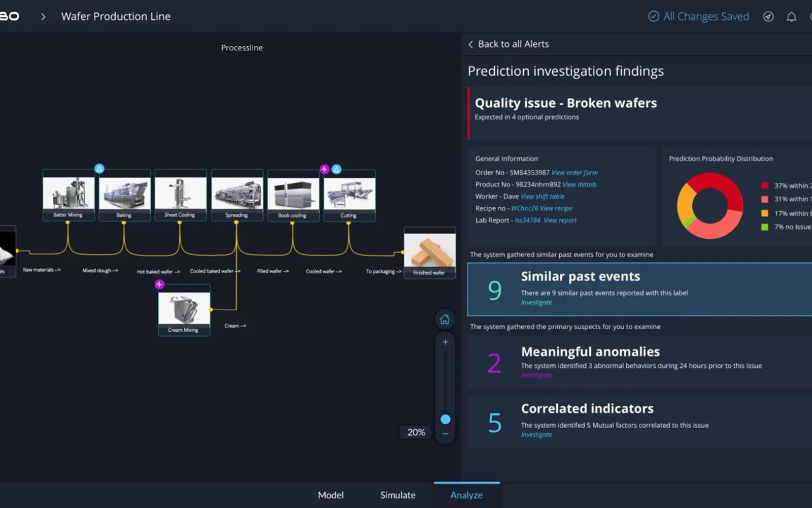The image size is (812, 508).
Task: Open the View details link for the product
Action: point(580,184)
